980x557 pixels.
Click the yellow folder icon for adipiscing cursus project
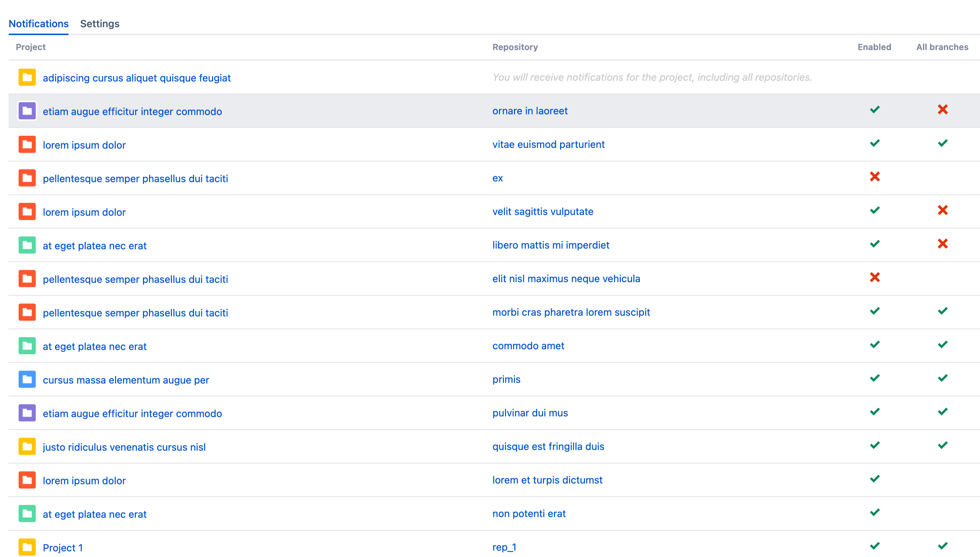point(27,77)
